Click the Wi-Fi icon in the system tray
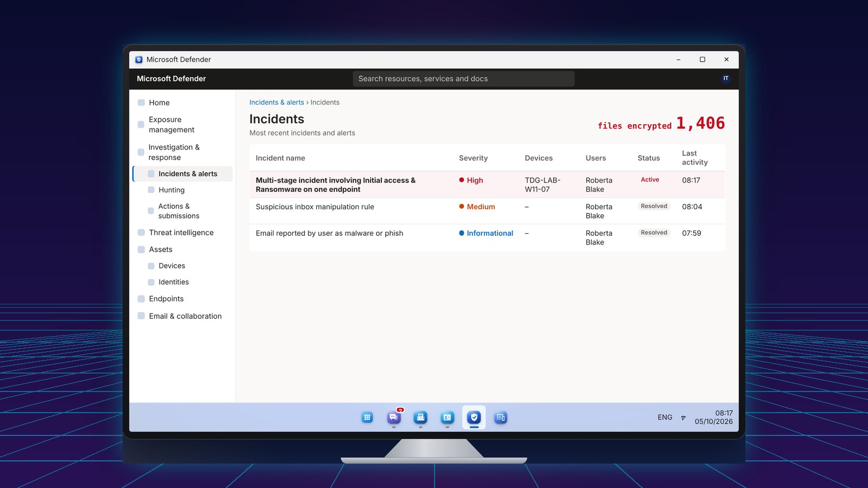Viewport: 868px width, 488px height. click(x=684, y=418)
